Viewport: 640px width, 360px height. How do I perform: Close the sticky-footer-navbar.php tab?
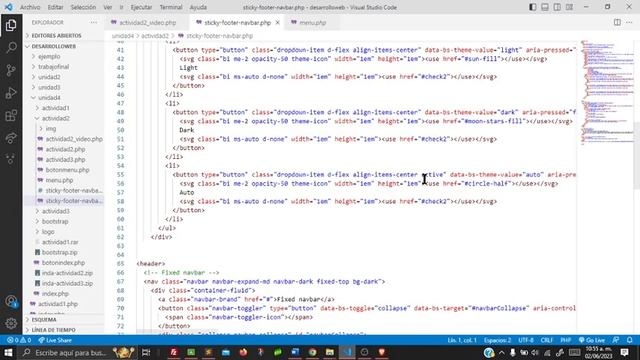[x=278, y=22]
